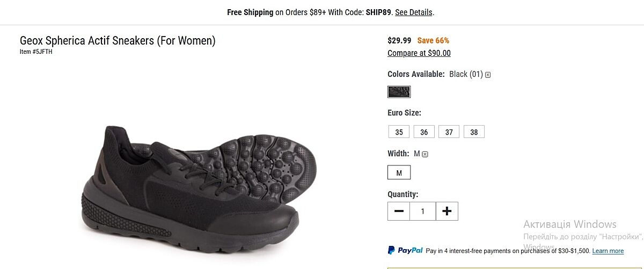The image size is (644, 269).
Task: Remove the selected M width filter
Action: [x=425, y=155]
